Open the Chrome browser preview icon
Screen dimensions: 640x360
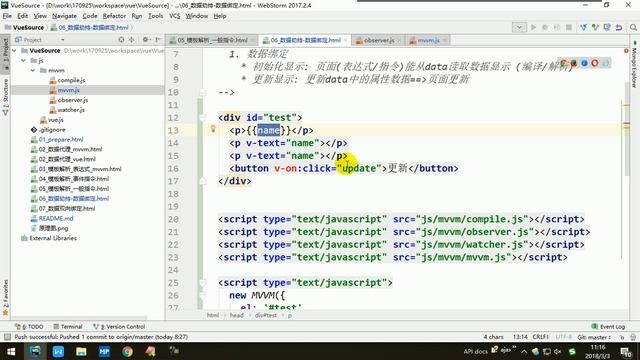click(564, 63)
